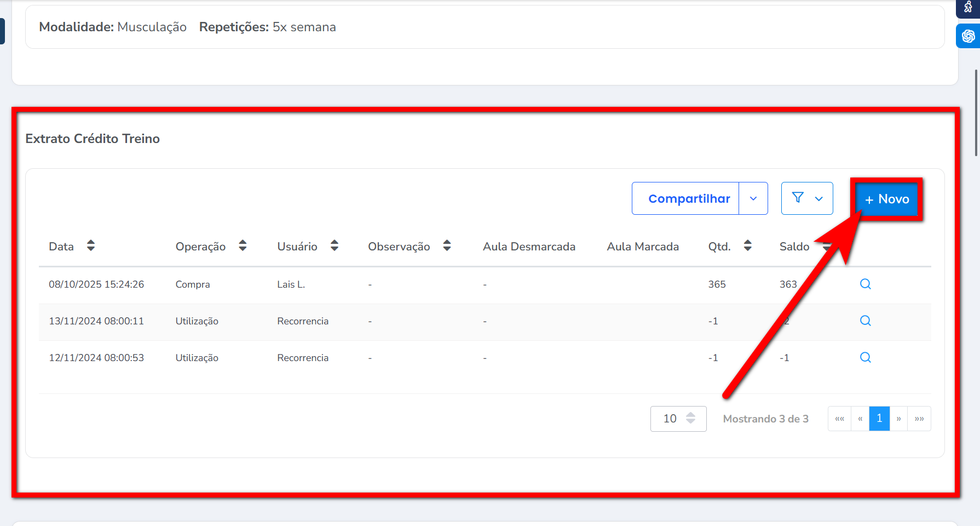
Task: View details of 12/11/2024 Utilização entry
Action: pyautogui.click(x=865, y=357)
